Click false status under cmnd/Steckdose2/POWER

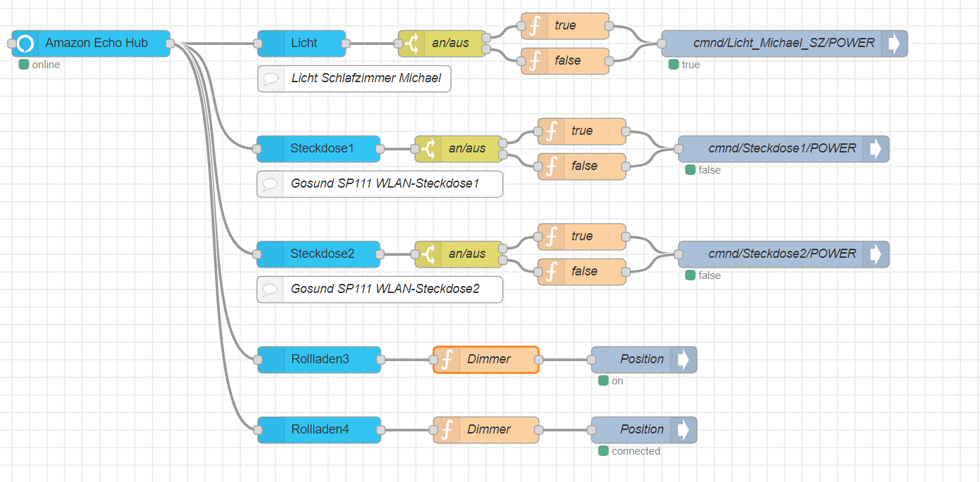point(703,275)
